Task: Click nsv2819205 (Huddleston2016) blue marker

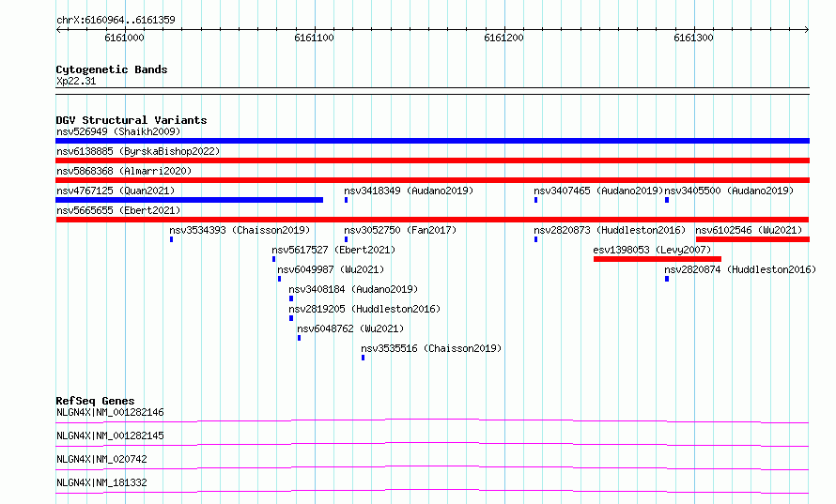Action: pyautogui.click(x=291, y=318)
